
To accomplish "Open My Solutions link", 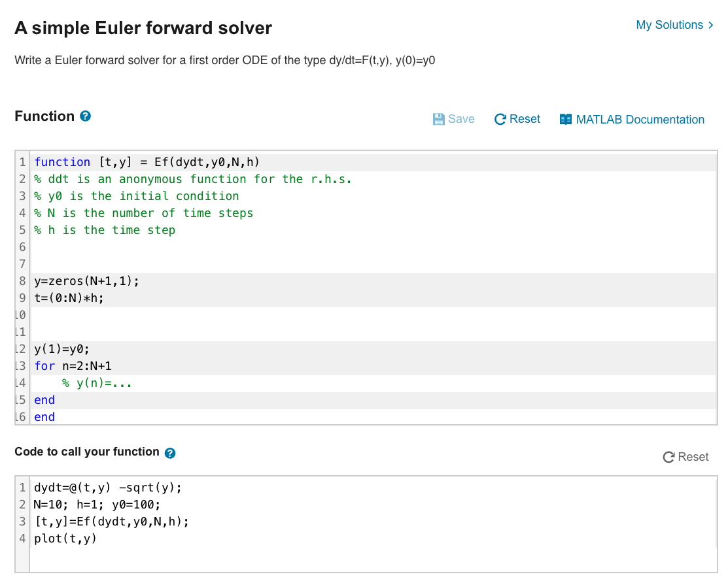I will (x=670, y=25).
